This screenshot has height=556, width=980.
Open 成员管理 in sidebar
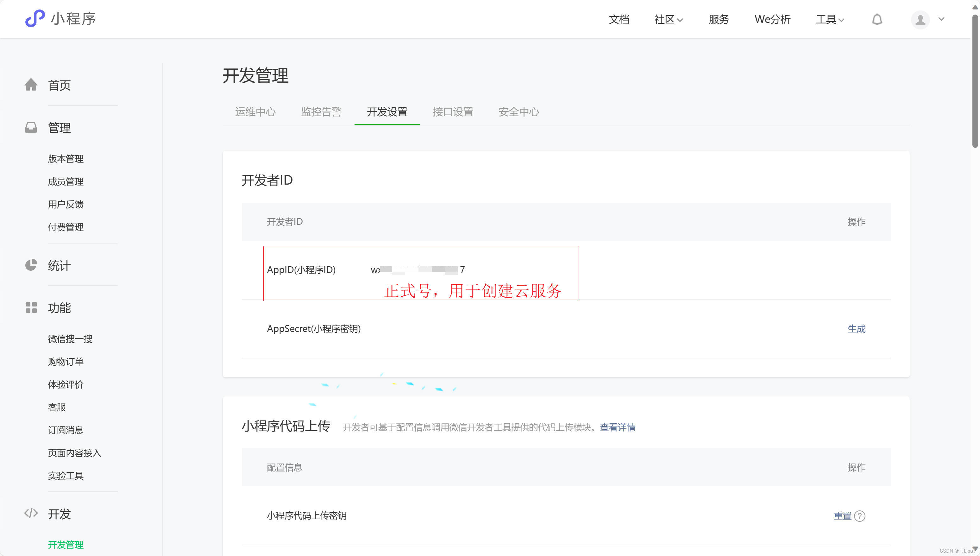(66, 182)
